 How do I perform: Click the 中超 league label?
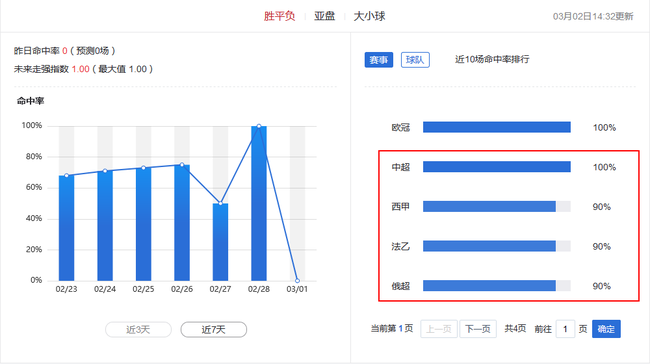click(401, 167)
